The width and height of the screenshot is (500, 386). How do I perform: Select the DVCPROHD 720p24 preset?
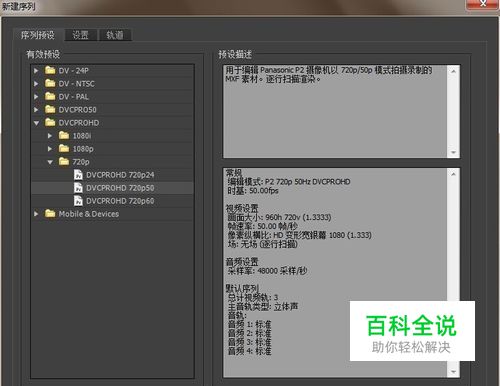(120, 175)
